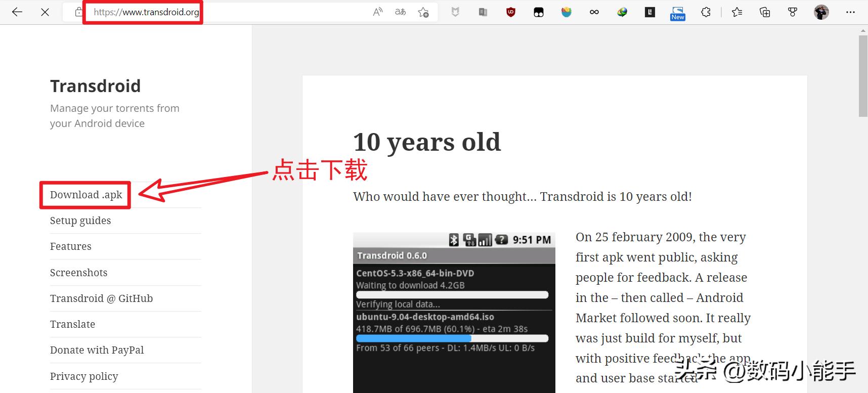Open the Extensions puzzle menu
The image size is (868, 393).
click(x=706, y=12)
